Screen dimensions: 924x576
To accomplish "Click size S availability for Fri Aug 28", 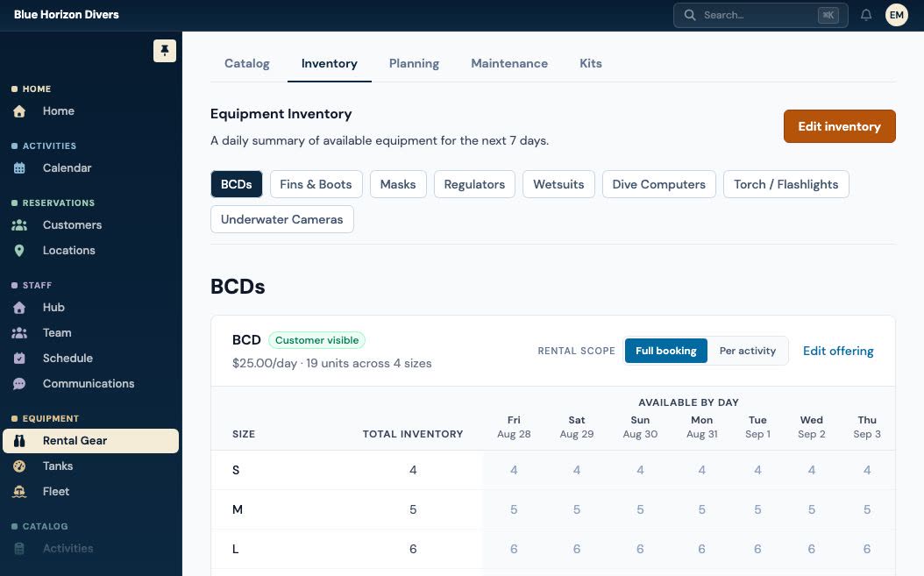I will pos(514,471).
